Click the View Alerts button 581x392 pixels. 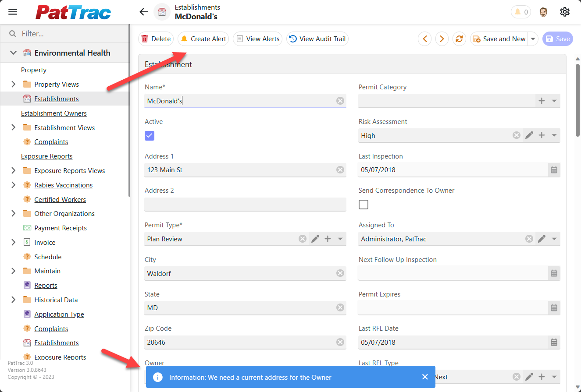click(x=257, y=39)
